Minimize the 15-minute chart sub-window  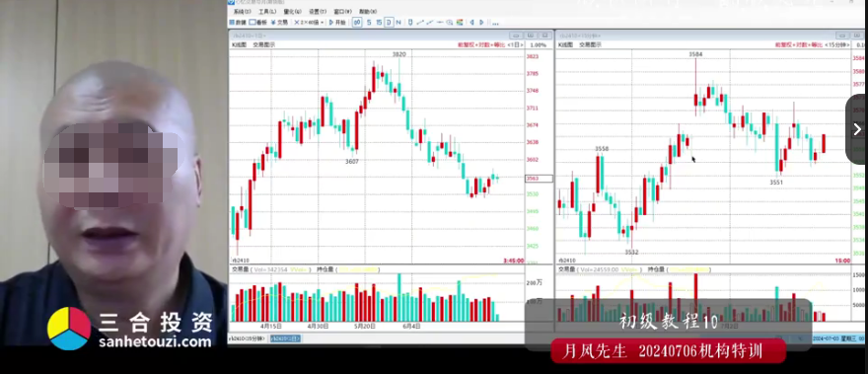(x=842, y=36)
